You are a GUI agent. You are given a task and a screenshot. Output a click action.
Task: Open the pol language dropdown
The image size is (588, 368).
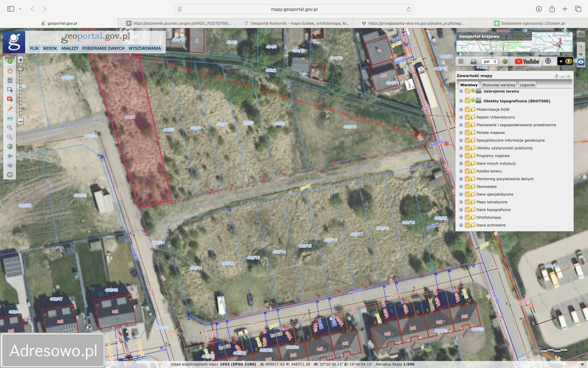(489, 61)
